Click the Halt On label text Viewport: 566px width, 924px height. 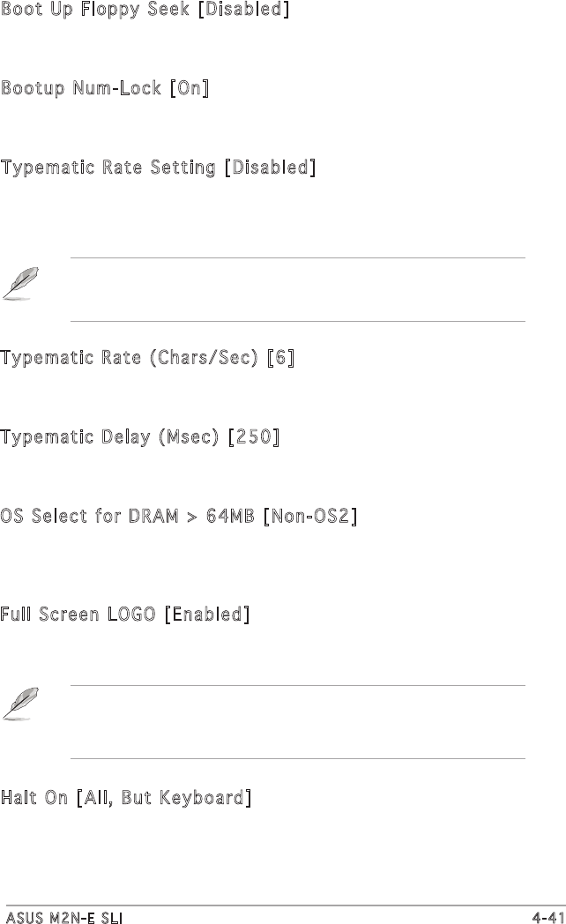pyautogui.click(x=34, y=798)
